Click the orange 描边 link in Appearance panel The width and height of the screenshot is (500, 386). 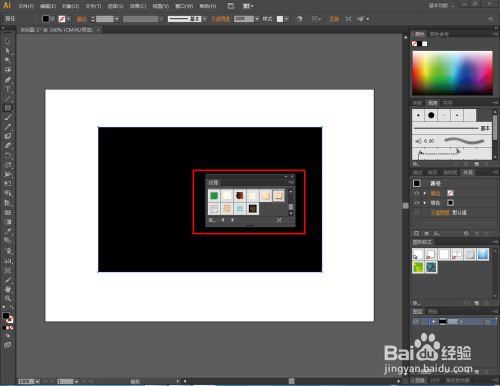436,193
